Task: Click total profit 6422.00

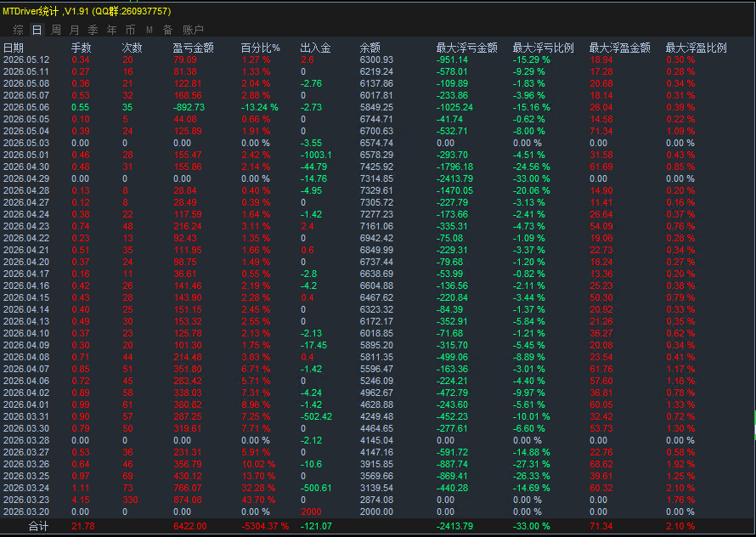Action: 190,527
